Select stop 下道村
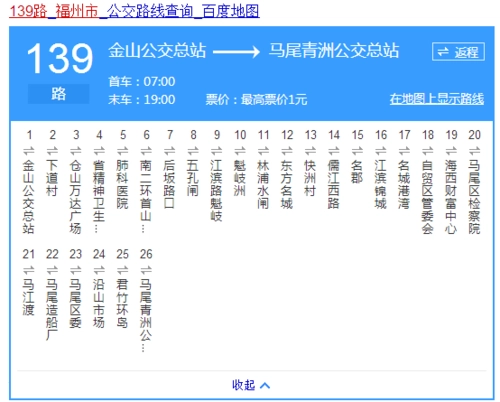The height and width of the screenshot is (402, 500). click(x=52, y=178)
